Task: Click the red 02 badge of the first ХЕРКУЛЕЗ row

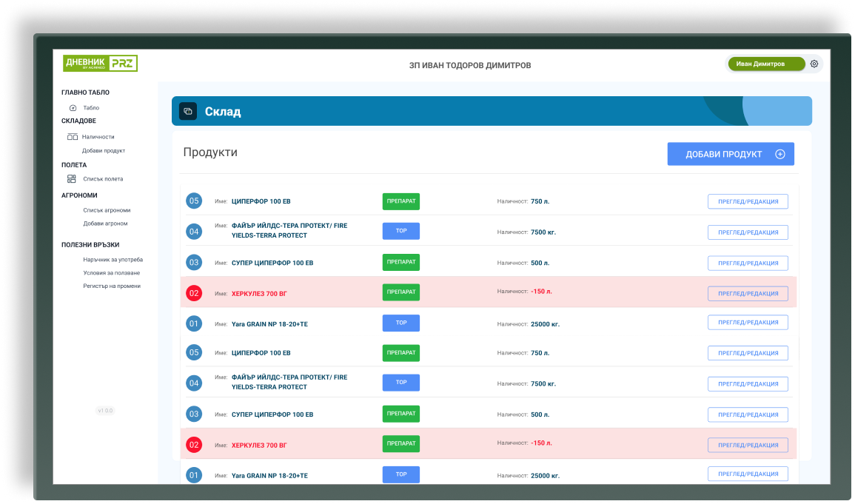Action: [193, 293]
